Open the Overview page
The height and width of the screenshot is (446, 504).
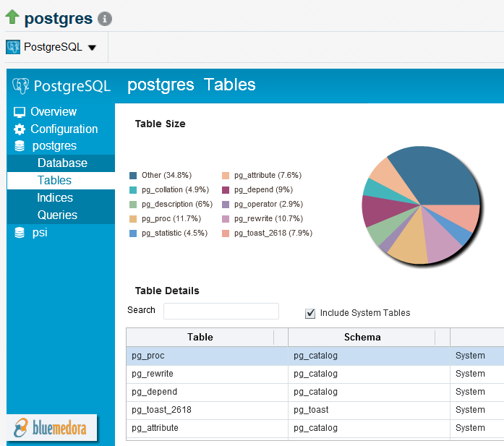[54, 112]
